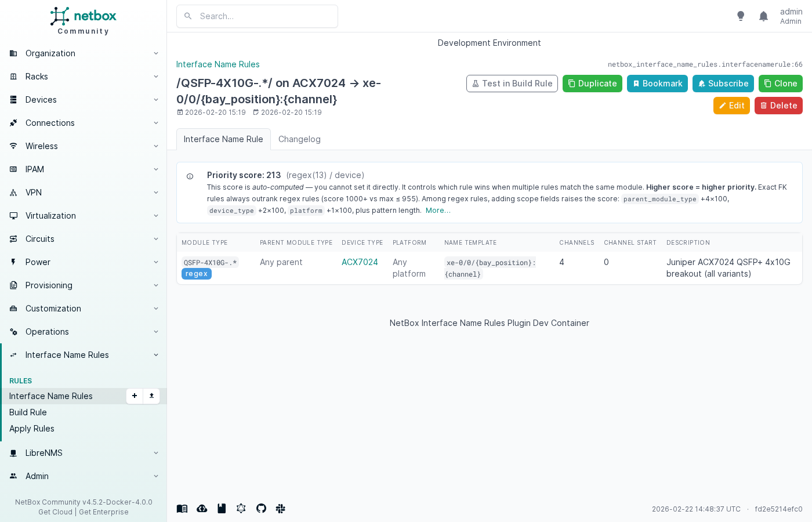Click the import Interface Name Rules upload icon

click(x=151, y=396)
